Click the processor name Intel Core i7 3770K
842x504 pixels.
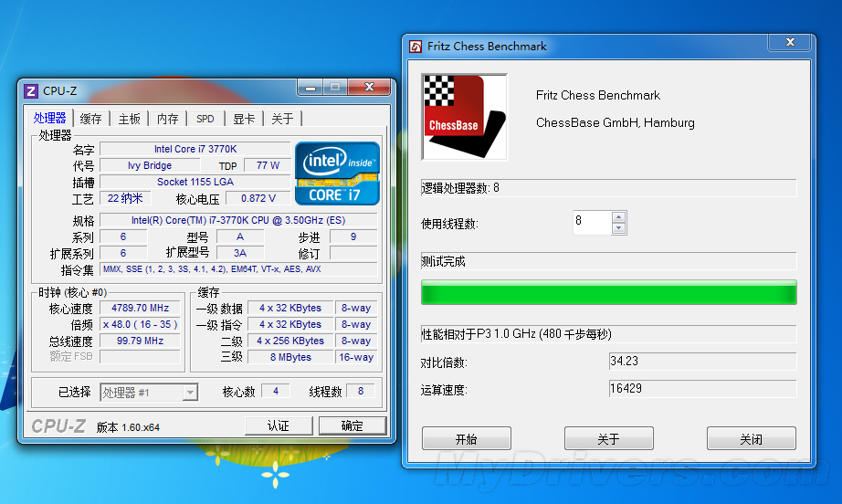pos(195,149)
